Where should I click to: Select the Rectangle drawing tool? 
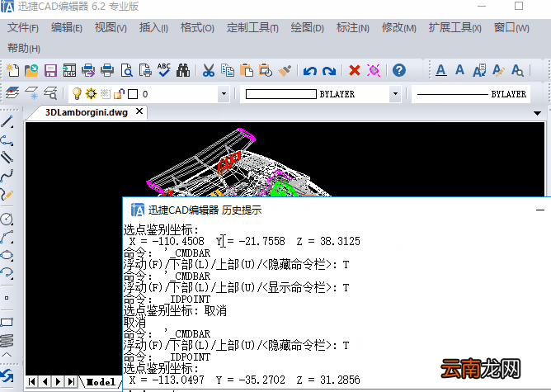7,322
